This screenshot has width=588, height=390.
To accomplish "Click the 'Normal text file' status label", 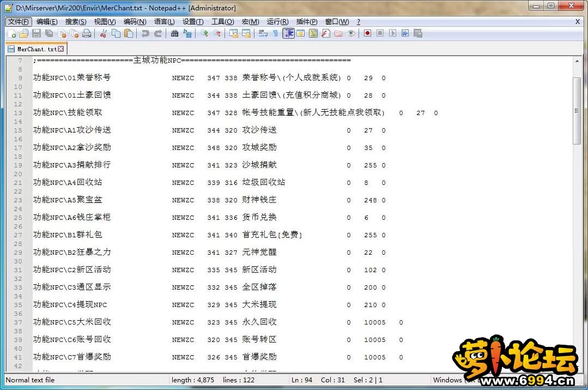I will [30, 380].
